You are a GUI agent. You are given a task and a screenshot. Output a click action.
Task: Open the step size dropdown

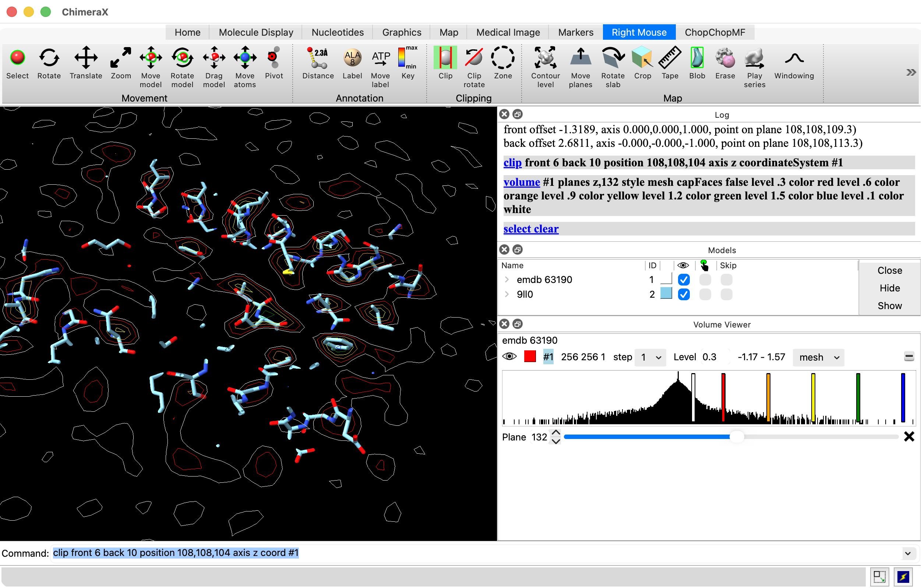tap(650, 357)
